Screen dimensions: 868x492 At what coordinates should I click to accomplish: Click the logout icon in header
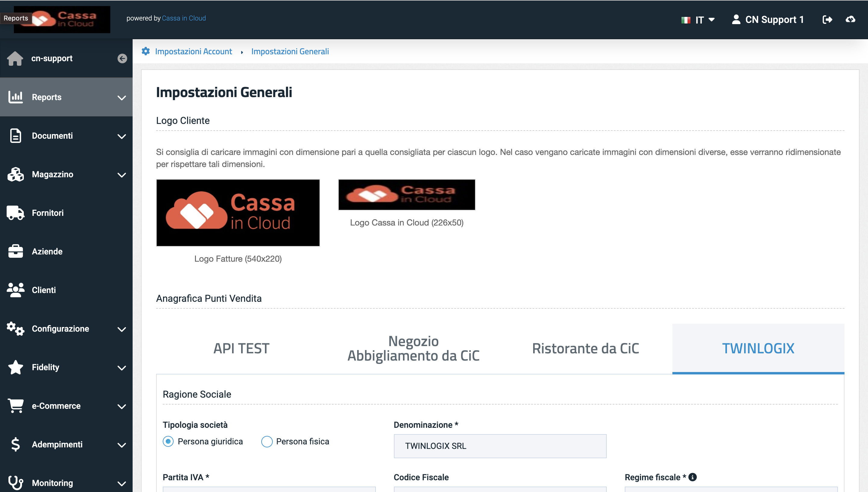pyautogui.click(x=827, y=20)
